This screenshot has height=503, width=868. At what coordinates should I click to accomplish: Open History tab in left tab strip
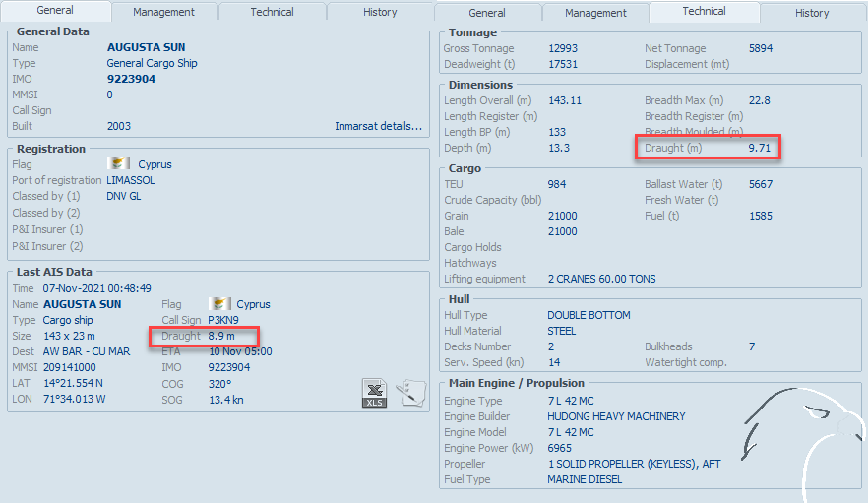coord(380,12)
